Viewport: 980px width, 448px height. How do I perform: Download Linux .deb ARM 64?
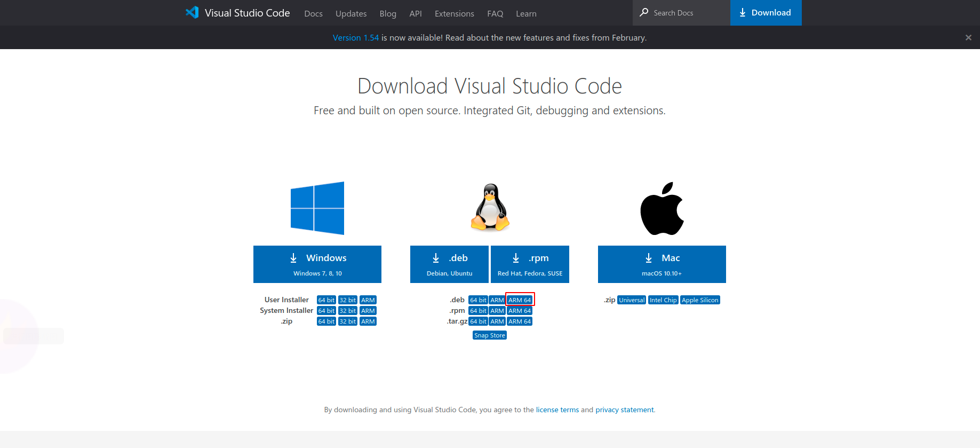pyautogui.click(x=520, y=300)
